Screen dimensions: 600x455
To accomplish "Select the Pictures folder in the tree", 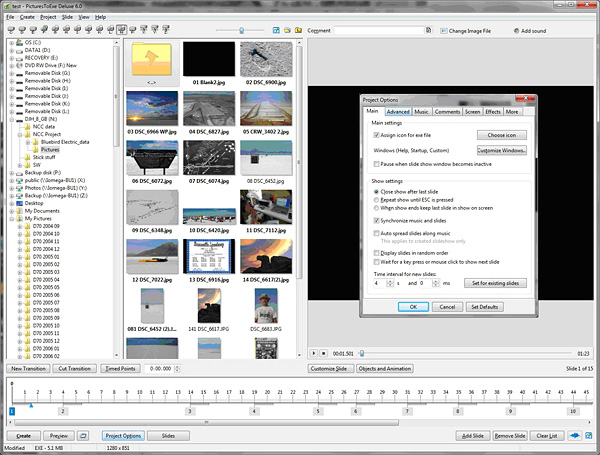I will click(49, 148).
